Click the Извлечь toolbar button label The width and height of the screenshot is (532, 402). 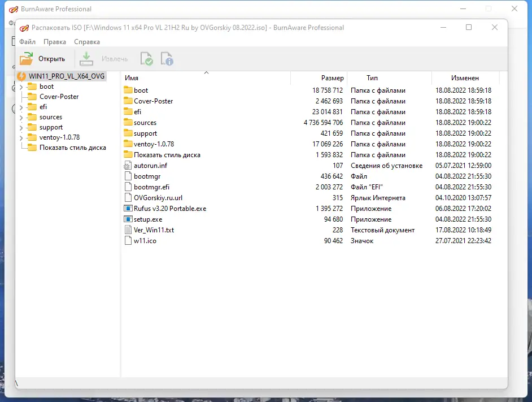[x=115, y=59]
